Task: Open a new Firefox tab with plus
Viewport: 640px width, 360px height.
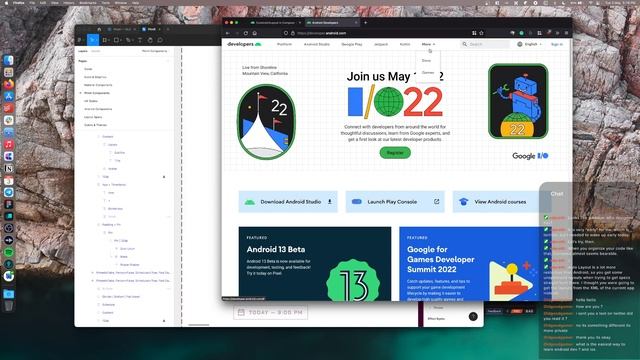Action: coord(365,23)
